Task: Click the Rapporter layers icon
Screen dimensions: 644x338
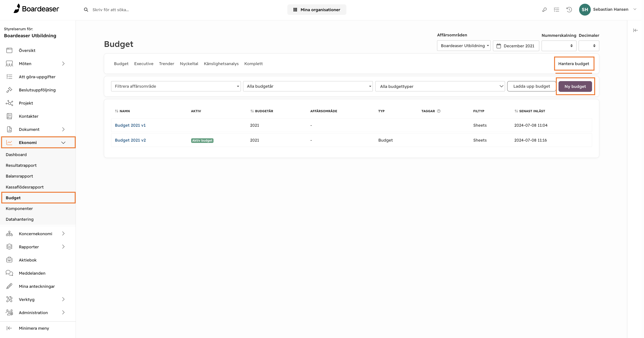Action: click(9, 247)
